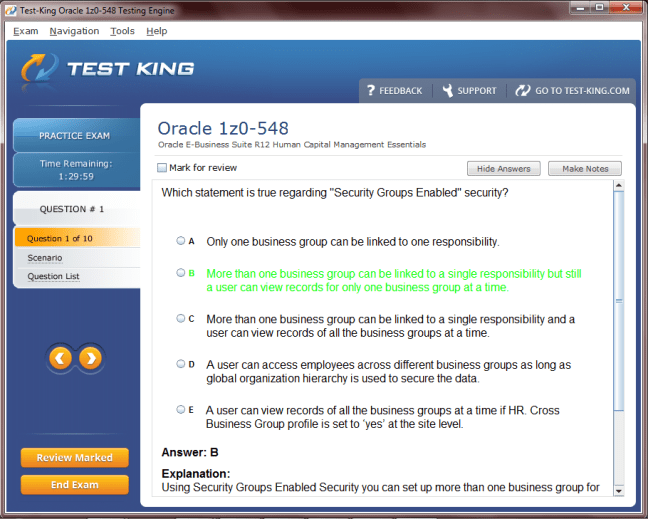
Task: Click the Feedback question mark icon
Action: [371, 90]
